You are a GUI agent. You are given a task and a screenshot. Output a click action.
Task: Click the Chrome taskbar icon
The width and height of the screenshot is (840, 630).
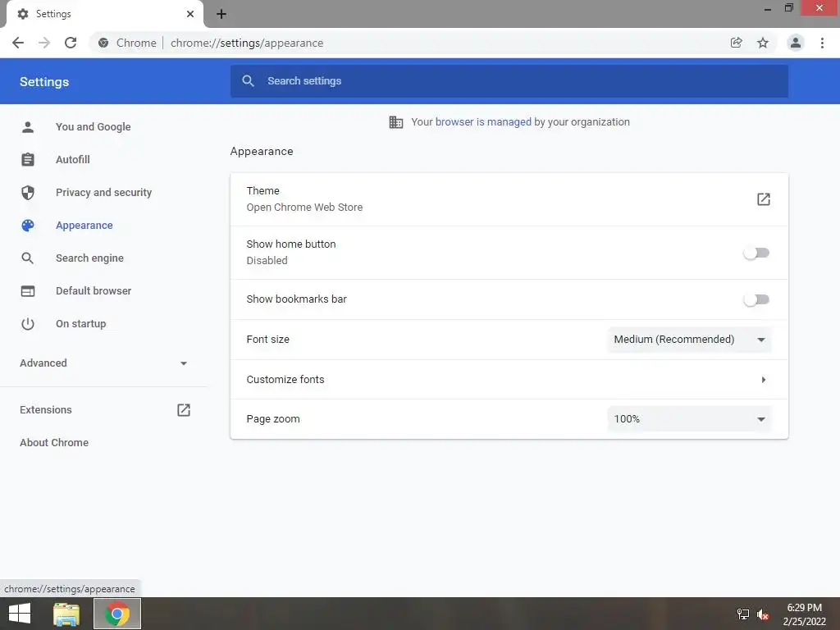pyautogui.click(x=117, y=614)
